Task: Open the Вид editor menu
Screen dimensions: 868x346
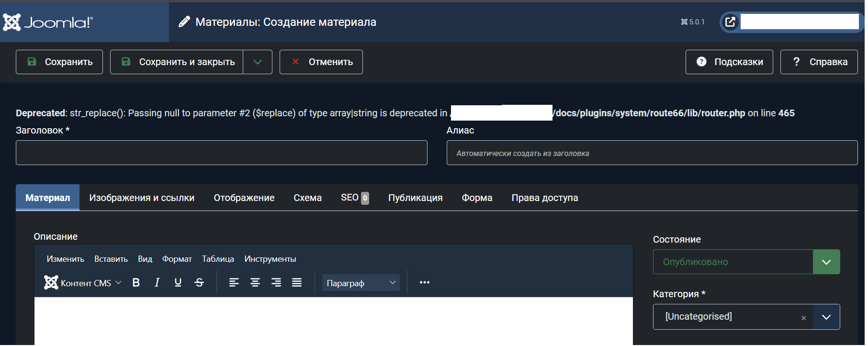Action: pos(145,259)
